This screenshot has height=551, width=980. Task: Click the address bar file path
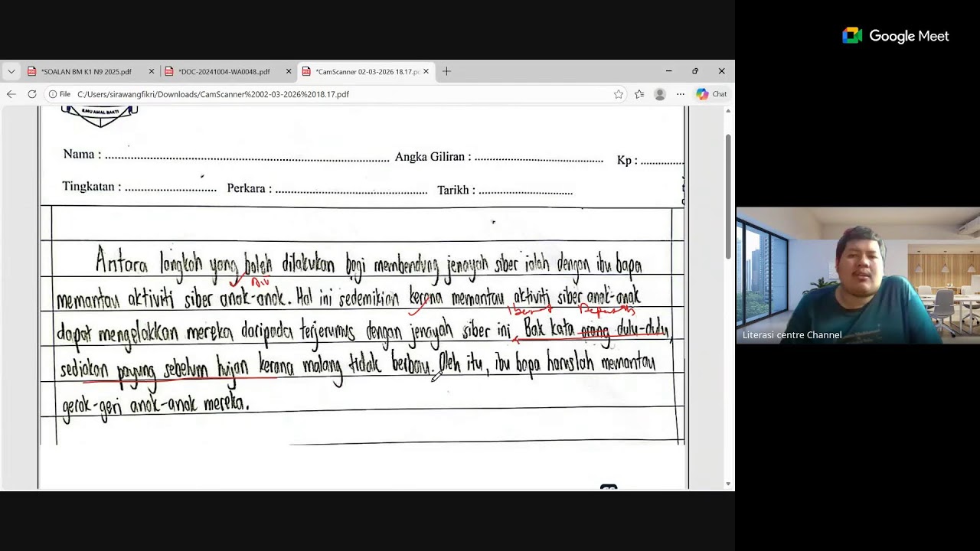click(213, 94)
